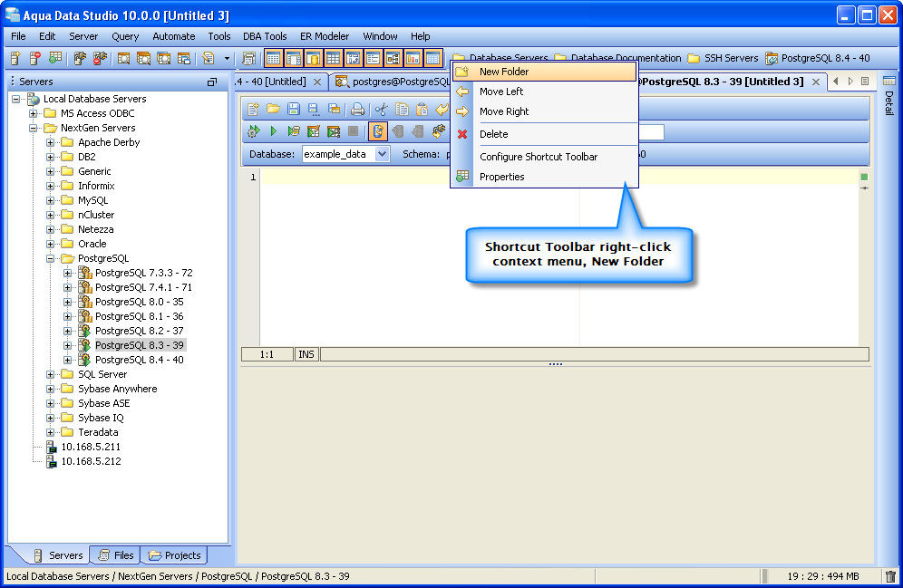Image resolution: width=903 pixels, height=588 pixels.
Task: Click the Execute Edit table with pencil icon
Action: (x=314, y=131)
